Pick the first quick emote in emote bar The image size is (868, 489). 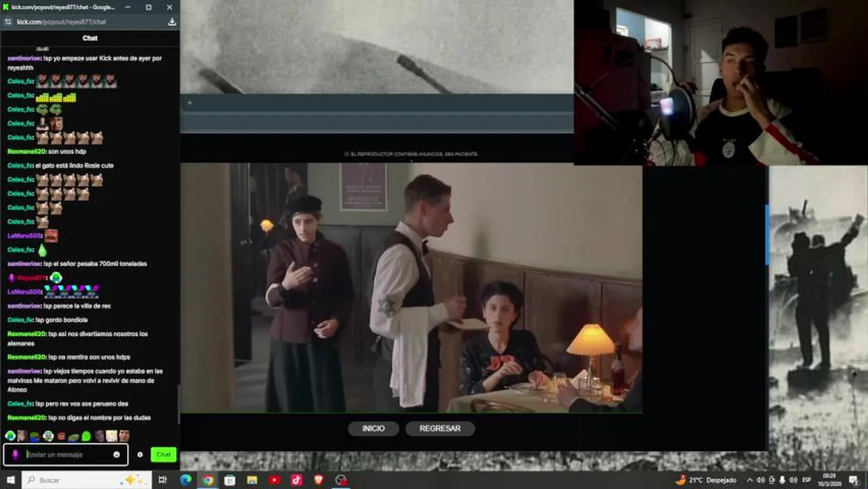click(x=10, y=436)
